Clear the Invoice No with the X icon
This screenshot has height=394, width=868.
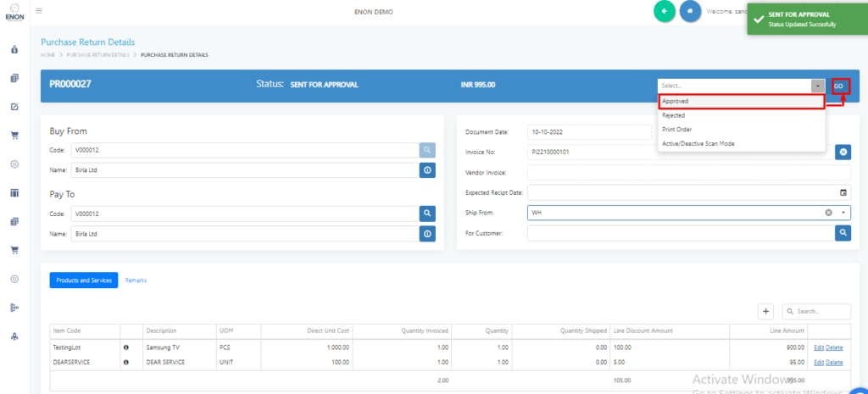(843, 153)
